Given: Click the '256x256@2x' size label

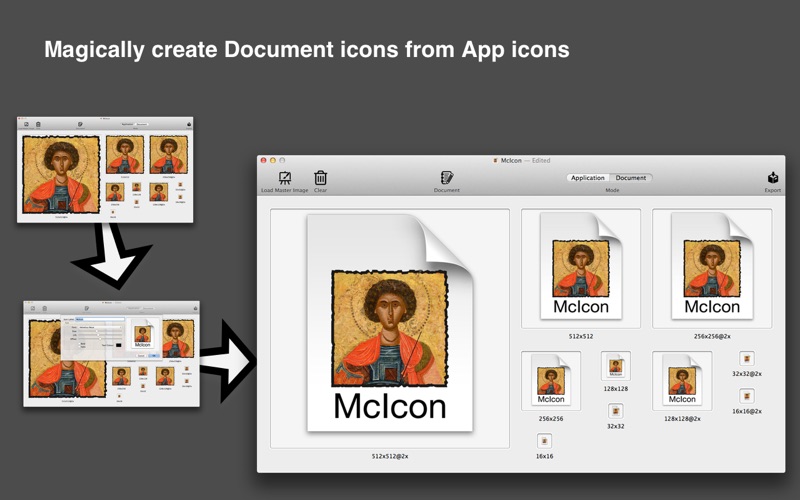Looking at the screenshot, I should pyautogui.click(x=712, y=336).
